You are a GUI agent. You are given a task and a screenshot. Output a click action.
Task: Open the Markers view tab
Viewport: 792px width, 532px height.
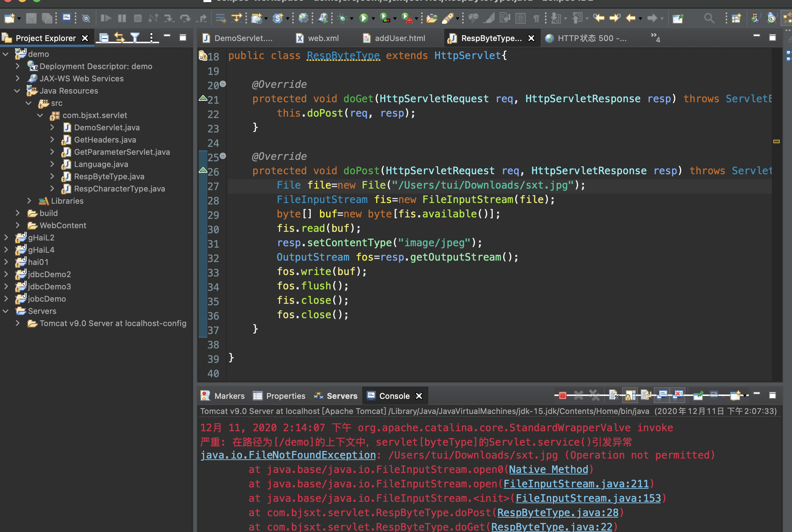223,396
